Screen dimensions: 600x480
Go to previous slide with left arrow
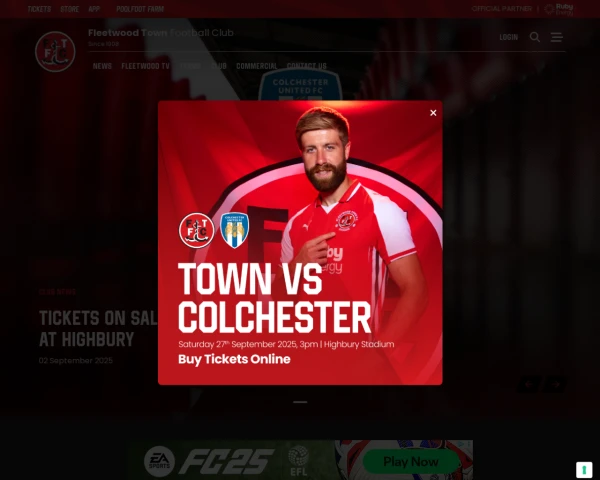pos(529,384)
